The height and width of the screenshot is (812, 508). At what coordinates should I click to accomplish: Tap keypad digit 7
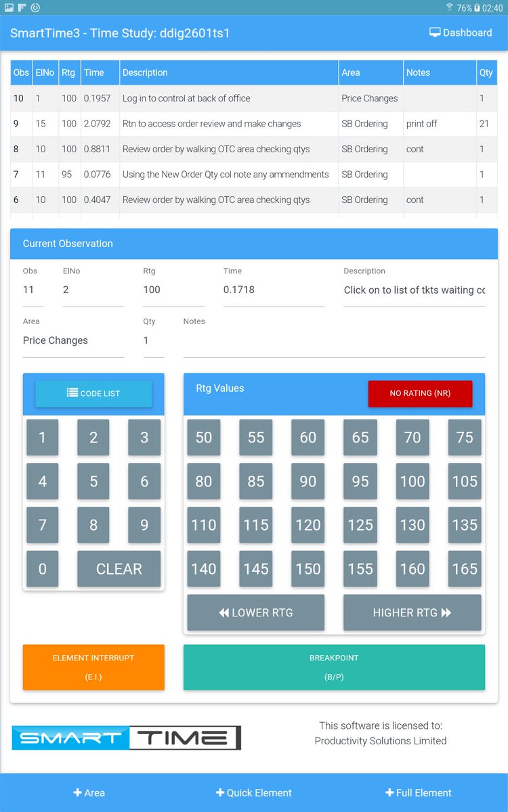click(x=42, y=525)
